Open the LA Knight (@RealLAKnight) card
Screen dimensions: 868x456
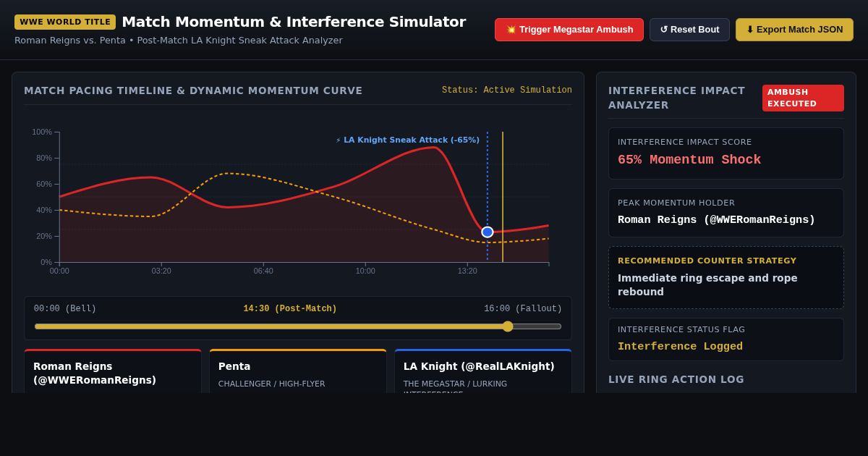coord(483,371)
